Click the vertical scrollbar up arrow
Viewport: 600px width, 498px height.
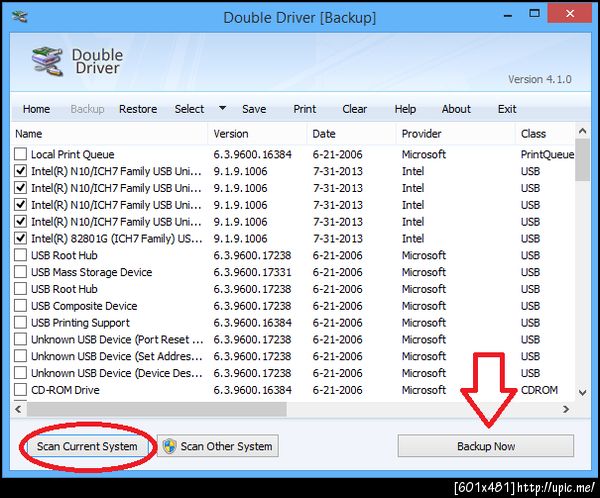click(x=582, y=131)
